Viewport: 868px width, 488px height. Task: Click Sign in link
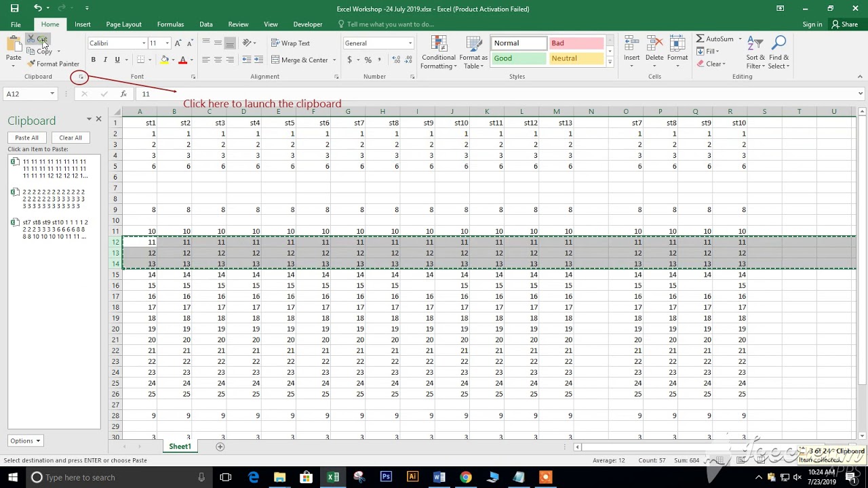click(x=812, y=24)
